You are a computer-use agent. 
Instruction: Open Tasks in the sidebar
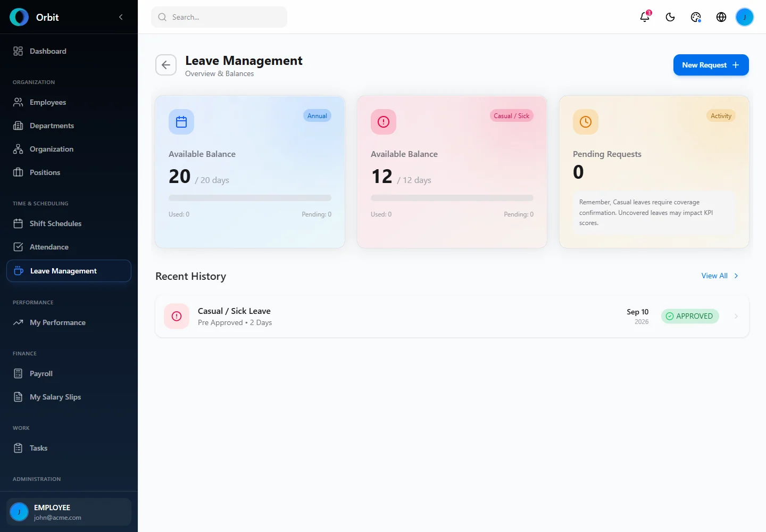point(69,448)
